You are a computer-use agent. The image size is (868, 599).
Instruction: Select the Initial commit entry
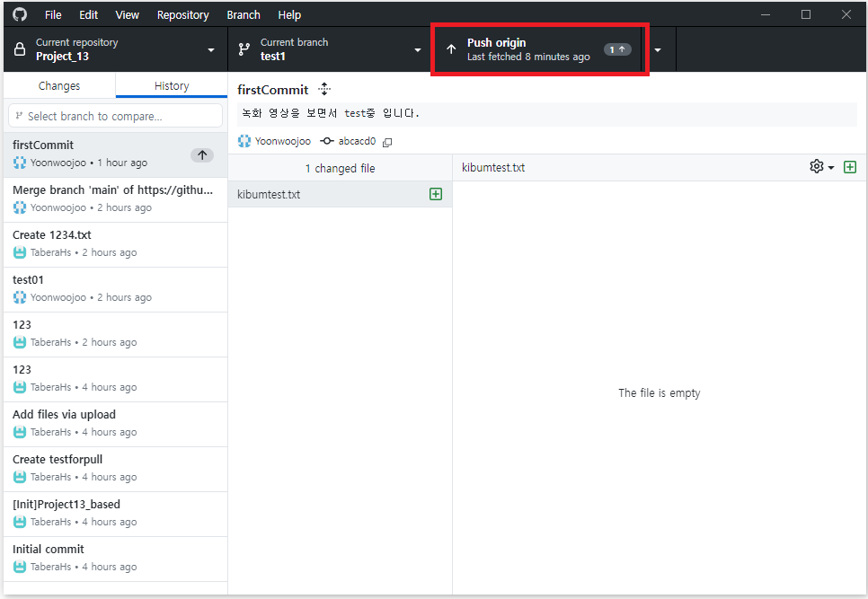click(115, 558)
